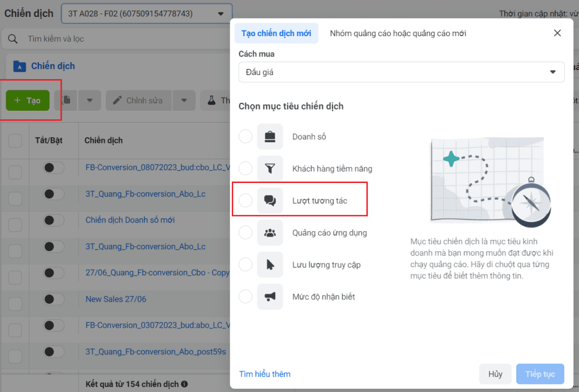Click the green Tạo button
Screen dimensions: 579x392
tap(28, 101)
